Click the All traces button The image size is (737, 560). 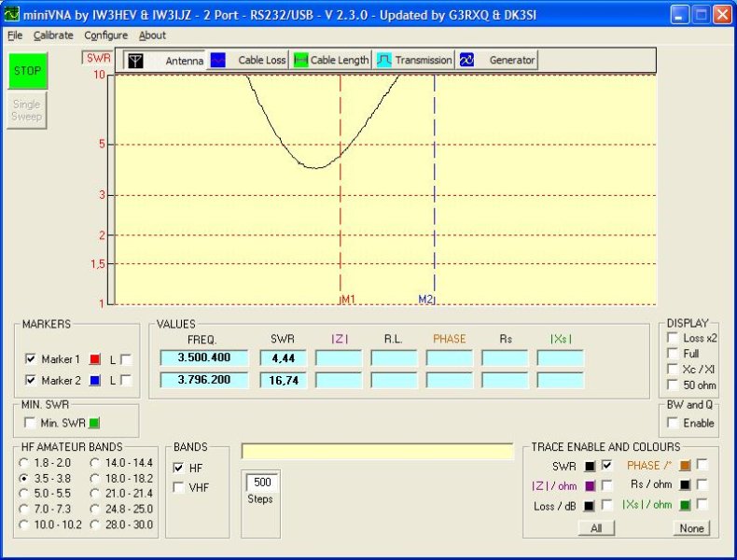[x=596, y=528]
